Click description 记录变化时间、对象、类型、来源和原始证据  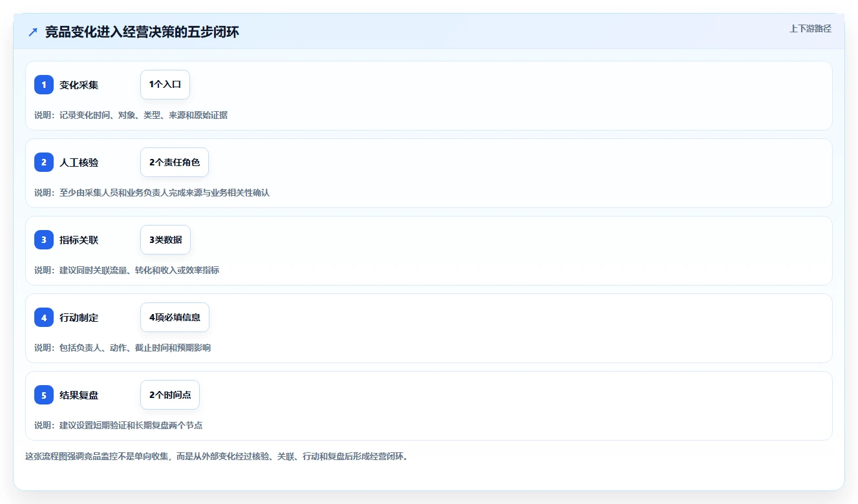click(131, 115)
